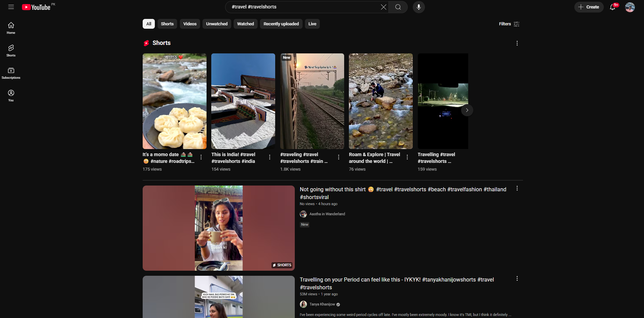Click #traveling #travel #travelshorts #train title
Screen dimensions: 644x318
(x=304, y=158)
